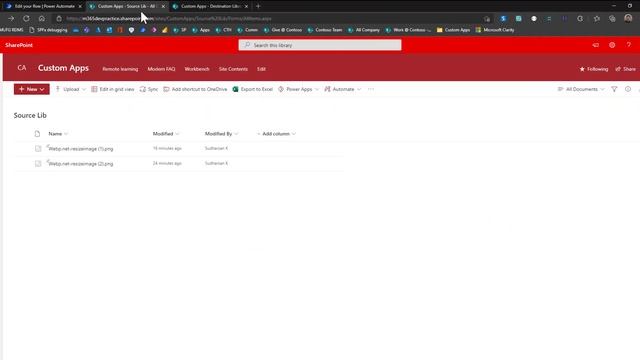Click the 24 minutes ago modified cell
The width and height of the screenshot is (640, 360).
click(167, 163)
